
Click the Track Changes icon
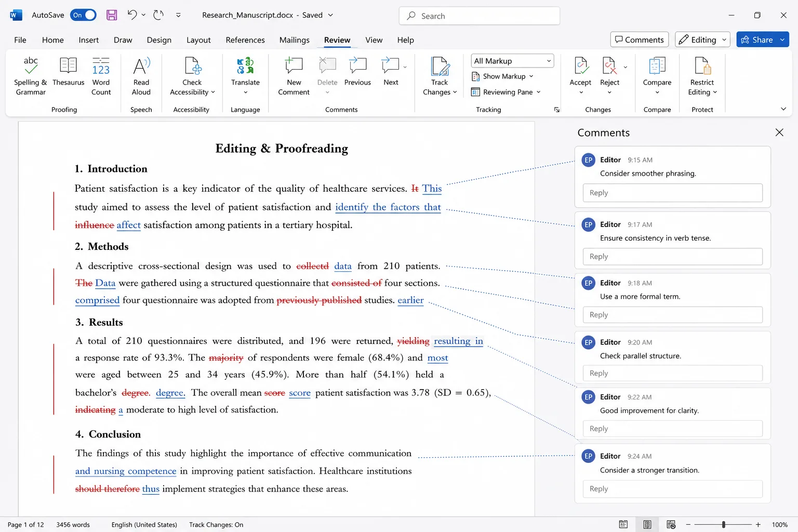pos(440,66)
